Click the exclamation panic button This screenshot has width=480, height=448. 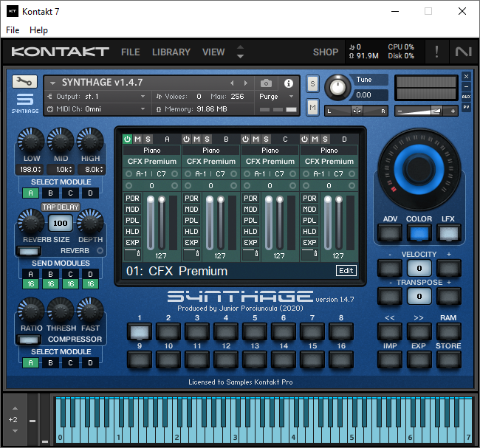[x=436, y=52]
